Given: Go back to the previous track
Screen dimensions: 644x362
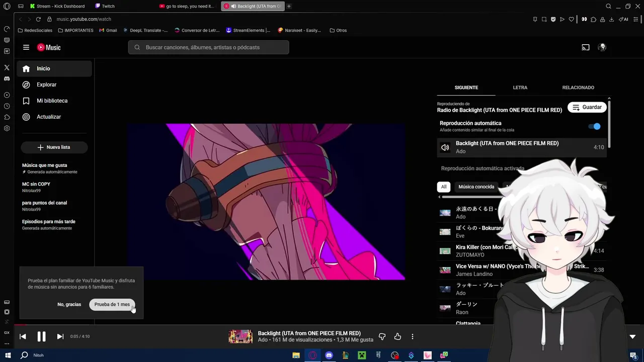Looking at the screenshot, I should click(23, 336).
